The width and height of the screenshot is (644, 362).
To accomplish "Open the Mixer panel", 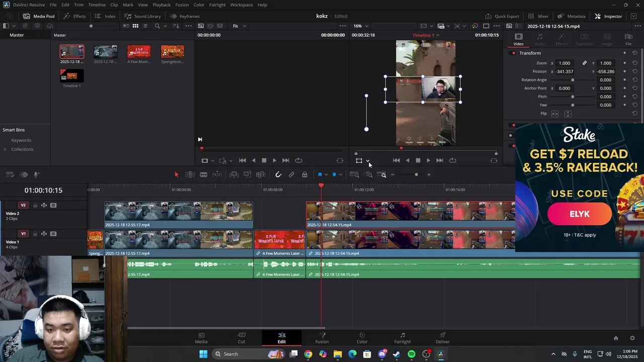I will (x=538, y=16).
